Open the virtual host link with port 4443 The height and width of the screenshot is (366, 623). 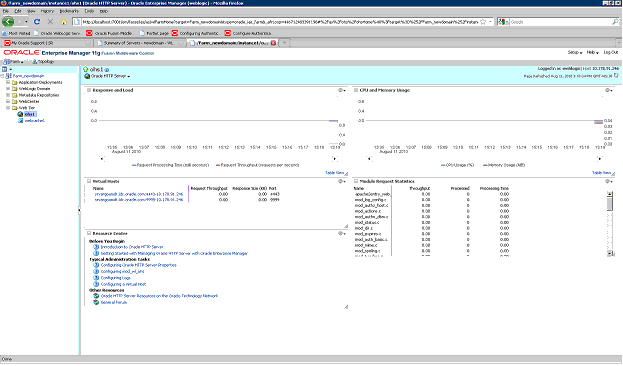[139, 194]
